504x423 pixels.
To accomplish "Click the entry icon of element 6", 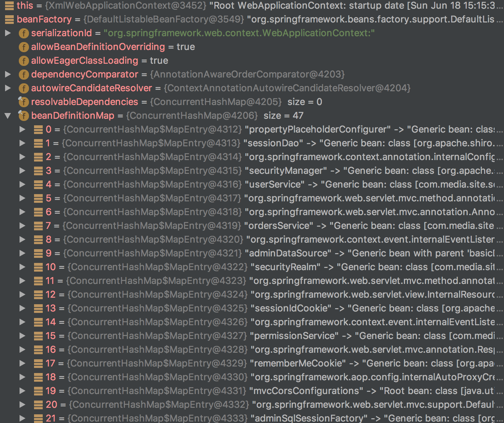I will click(38, 212).
